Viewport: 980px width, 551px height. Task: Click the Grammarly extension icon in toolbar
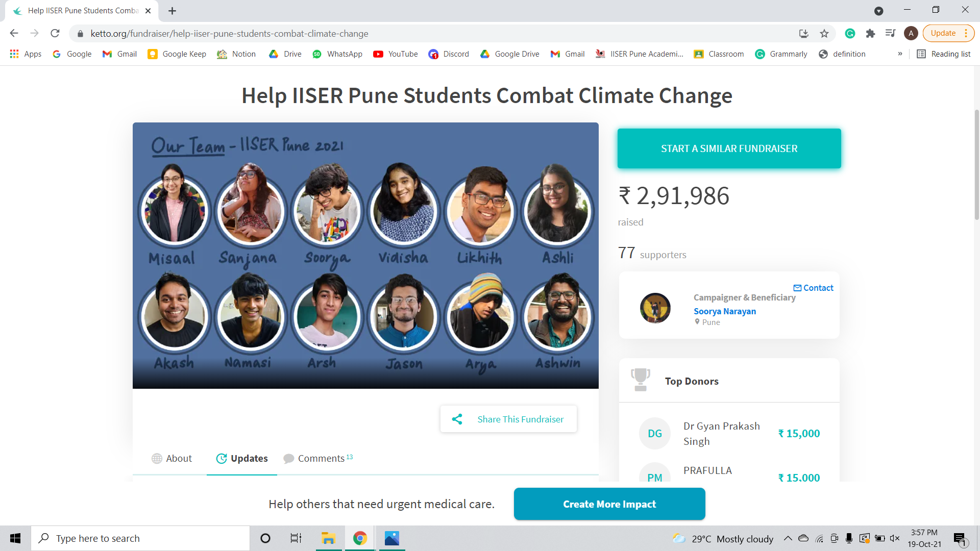pyautogui.click(x=850, y=34)
